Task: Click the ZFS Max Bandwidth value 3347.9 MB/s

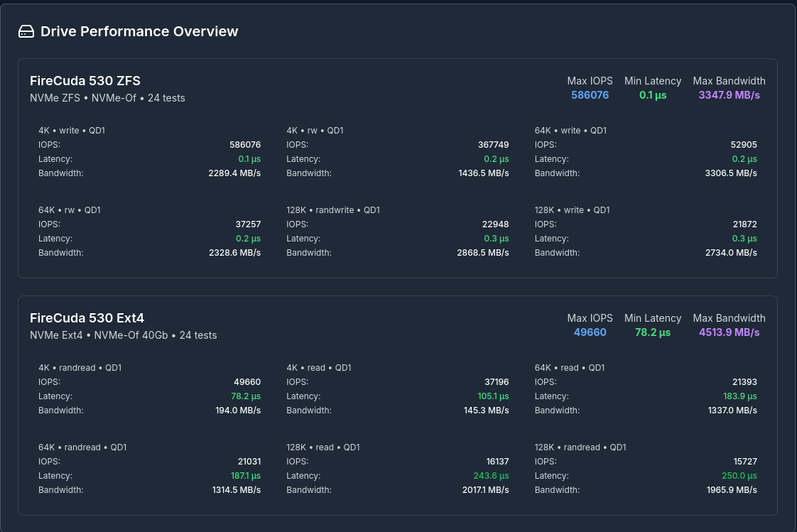Action: pos(729,94)
